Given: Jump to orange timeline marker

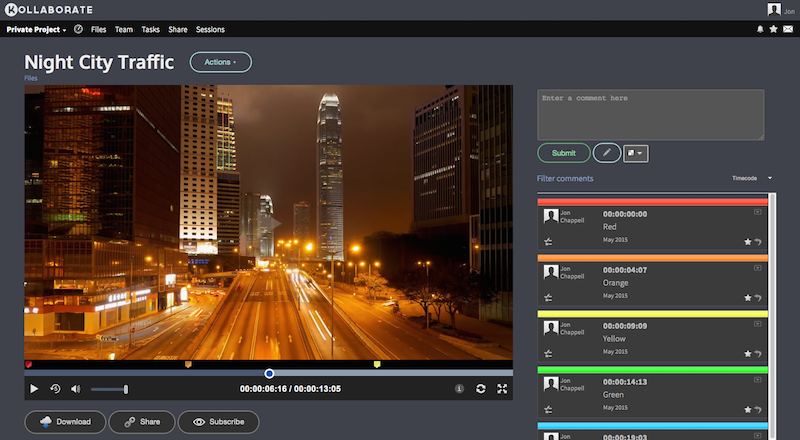Looking at the screenshot, I should (x=188, y=364).
